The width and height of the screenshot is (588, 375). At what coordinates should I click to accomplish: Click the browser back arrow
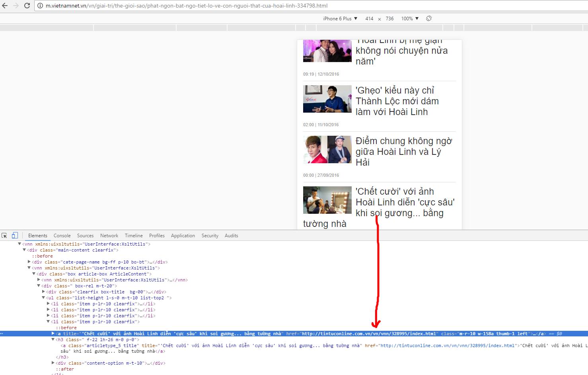(x=5, y=6)
